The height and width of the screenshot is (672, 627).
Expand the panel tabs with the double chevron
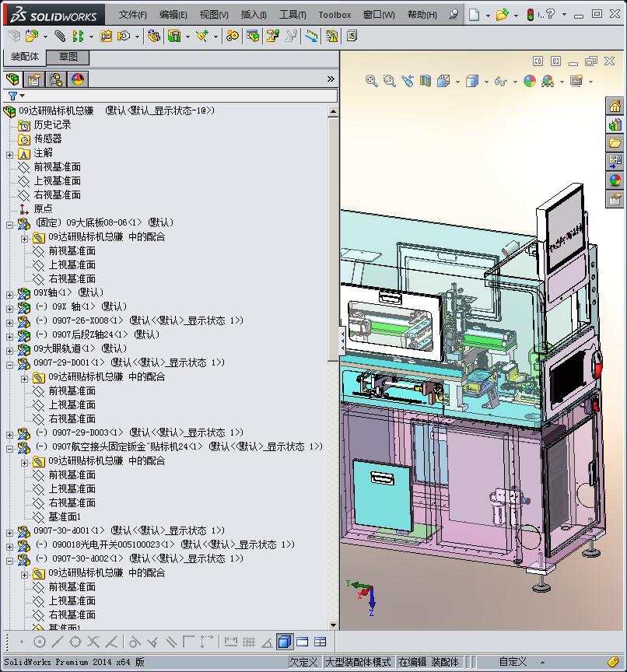tap(331, 79)
